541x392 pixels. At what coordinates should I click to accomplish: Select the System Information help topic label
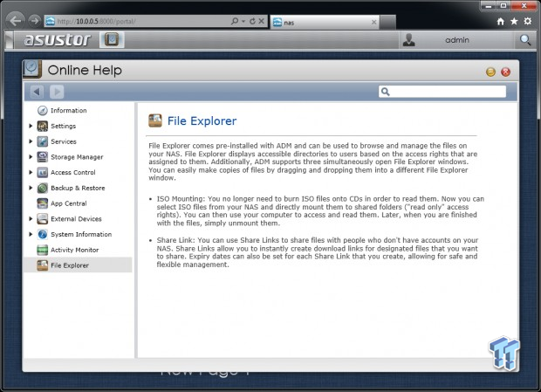81,234
